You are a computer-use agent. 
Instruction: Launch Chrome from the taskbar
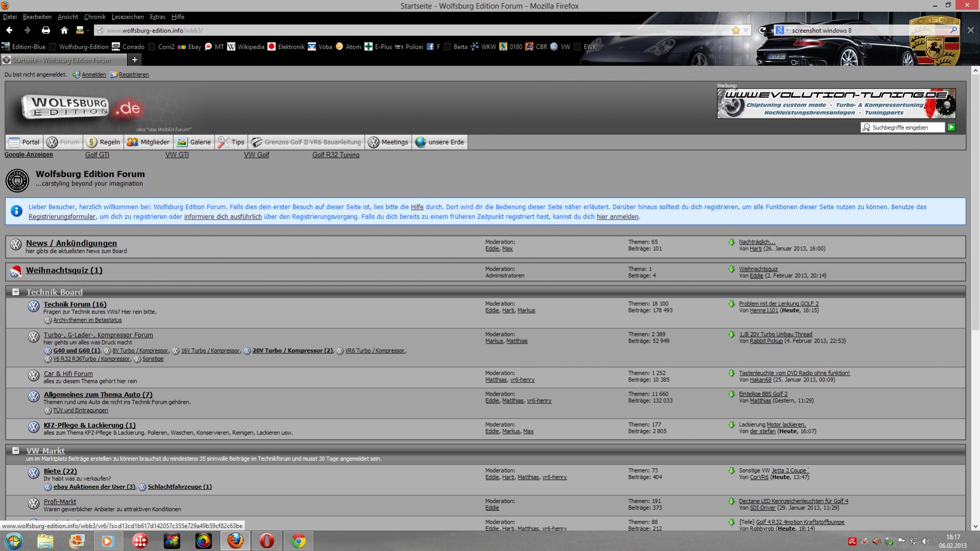click(299, 541)
